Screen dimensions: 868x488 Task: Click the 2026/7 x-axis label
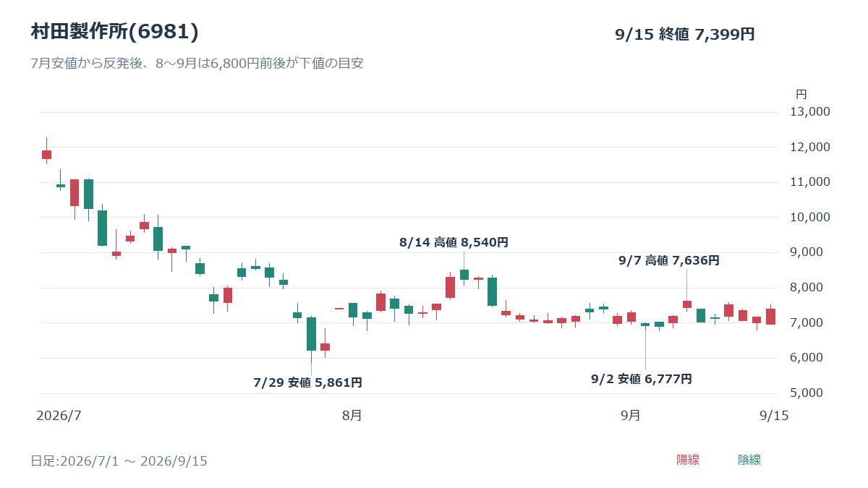[59, 415]
